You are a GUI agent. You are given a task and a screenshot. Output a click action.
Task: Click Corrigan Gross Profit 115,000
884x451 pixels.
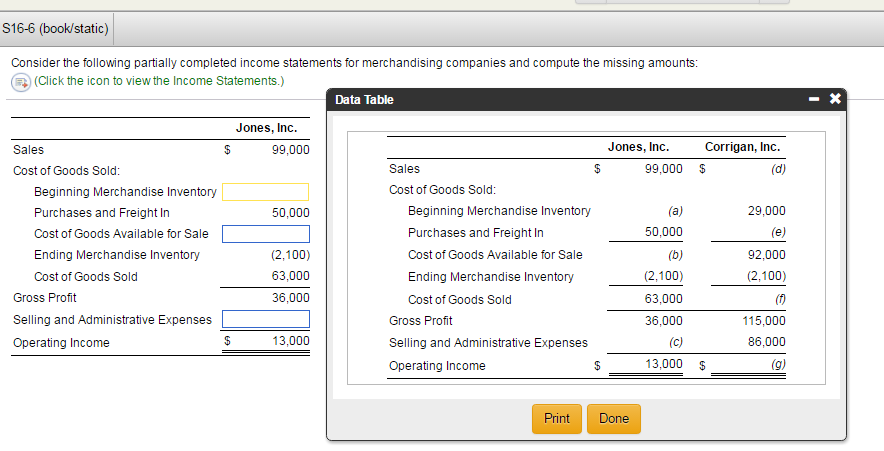(x=764, y=321)
